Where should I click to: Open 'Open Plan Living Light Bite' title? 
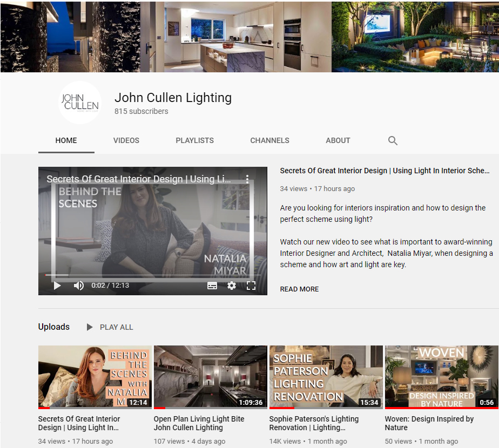199,423
